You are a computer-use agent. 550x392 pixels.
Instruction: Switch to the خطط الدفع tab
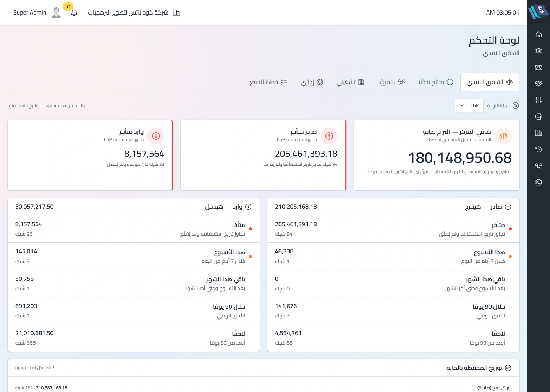click(x=269, y=82)
